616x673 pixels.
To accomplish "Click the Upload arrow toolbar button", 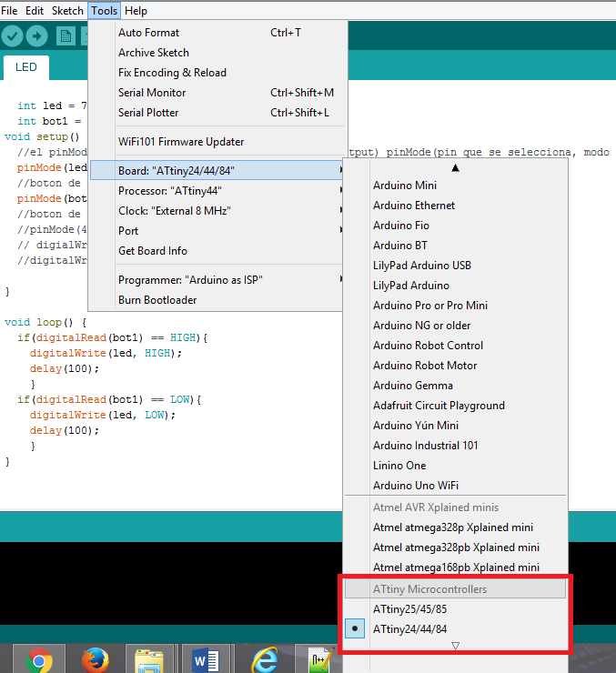I will pyautogui.click(x=37, y=36).
